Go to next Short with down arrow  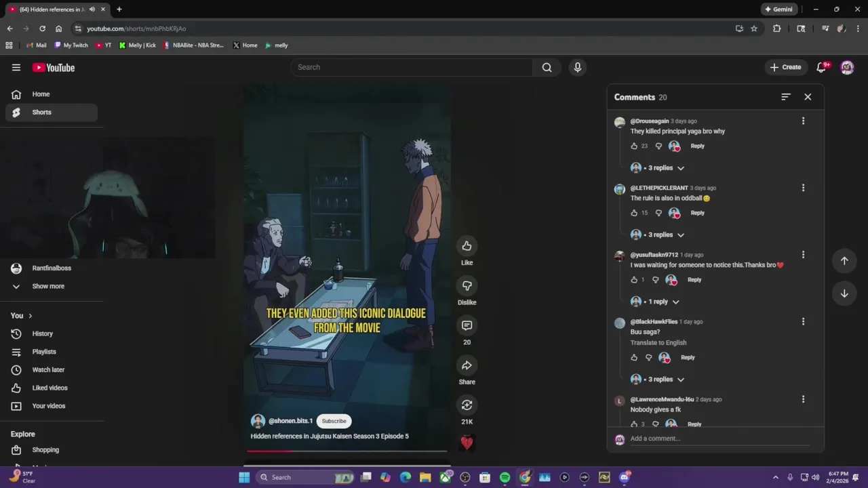point(844,293)
